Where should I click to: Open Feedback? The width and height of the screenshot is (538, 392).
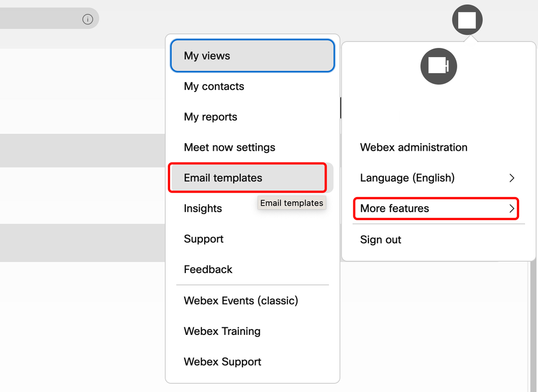[x=208, y=269]
